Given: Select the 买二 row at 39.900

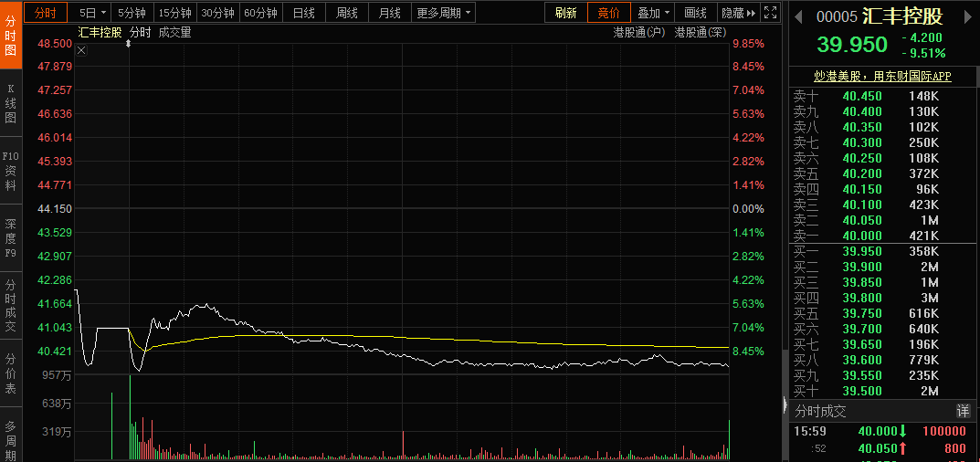Looking at the screenshot, I should [884, 267].
